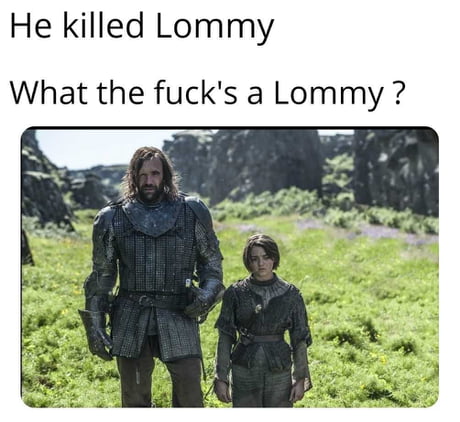Click the word "What" in the second line

point(49,92)
